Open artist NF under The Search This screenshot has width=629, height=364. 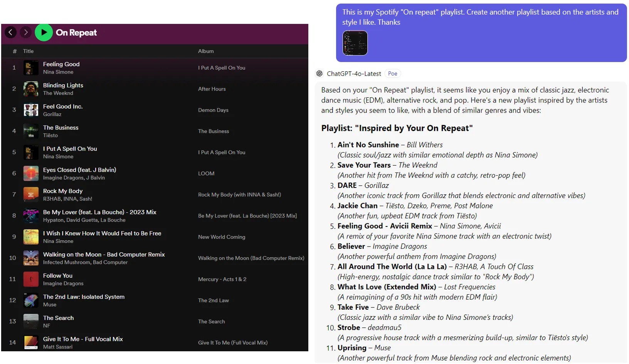[x=47, y=326]
